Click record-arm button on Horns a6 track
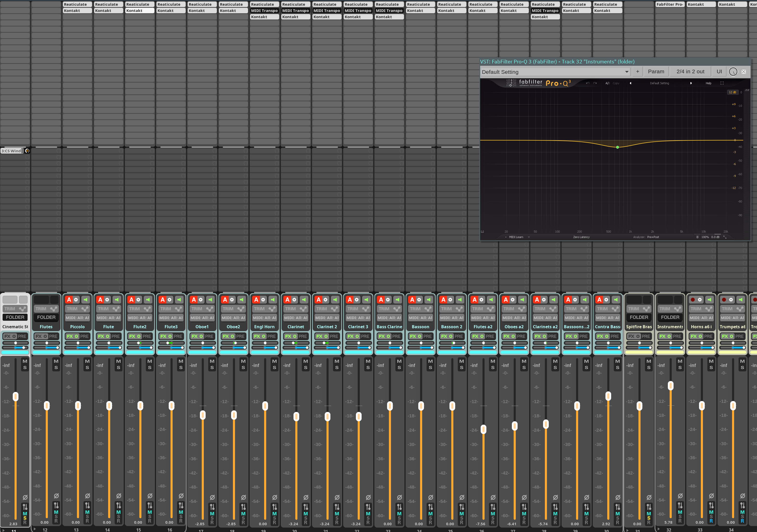The width and height of the screenshot is (757, 532). 693,300
